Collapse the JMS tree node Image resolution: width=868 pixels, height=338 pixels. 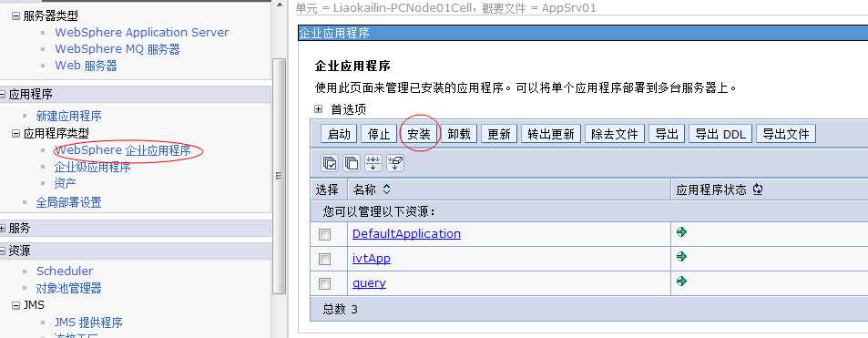(x=15, y=305)
